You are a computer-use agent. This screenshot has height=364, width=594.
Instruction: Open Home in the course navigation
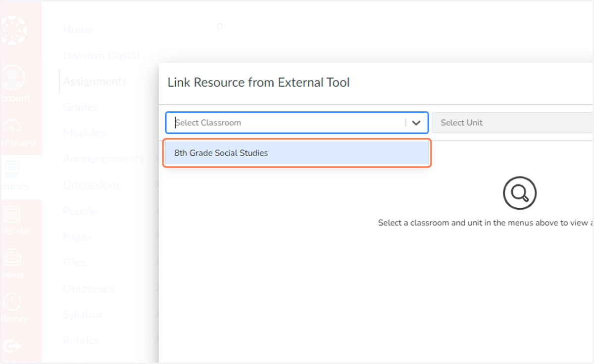(78, 30)
